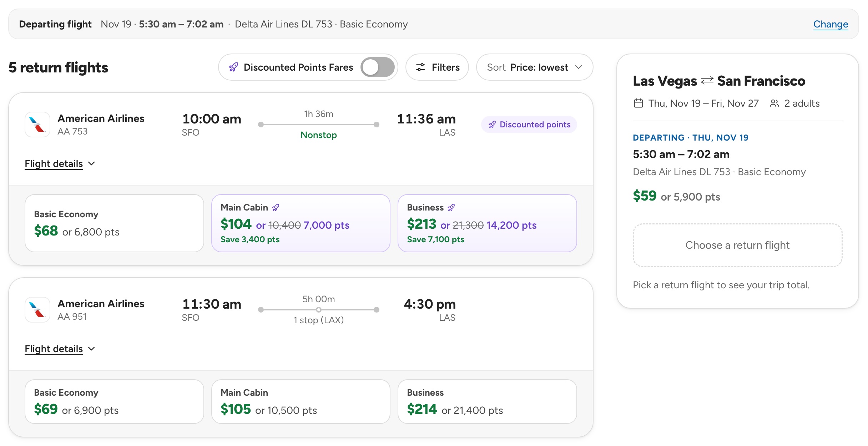
Task: Select Main Cabin $105 fare on AA 951
Action: pos(301,401)
